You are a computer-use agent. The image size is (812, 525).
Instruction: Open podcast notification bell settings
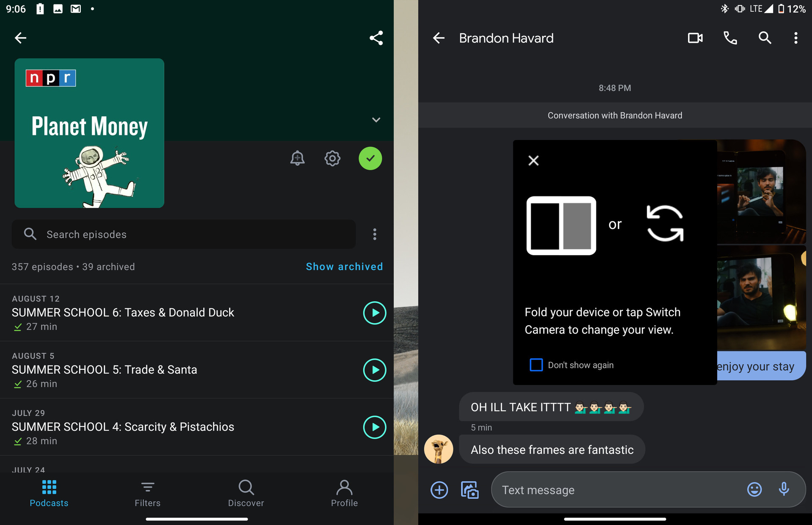click(x=297, y=158)
